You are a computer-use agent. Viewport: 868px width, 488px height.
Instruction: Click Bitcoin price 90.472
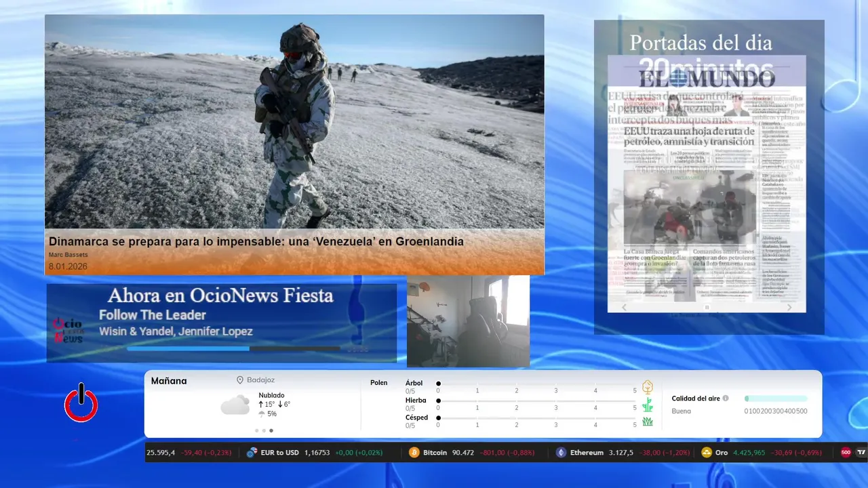click(463, 453)
